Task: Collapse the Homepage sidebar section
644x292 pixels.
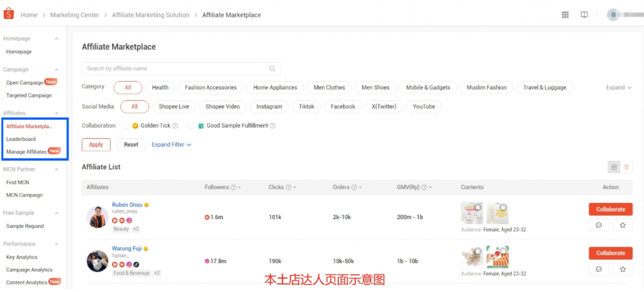Action: click(57, 38)
